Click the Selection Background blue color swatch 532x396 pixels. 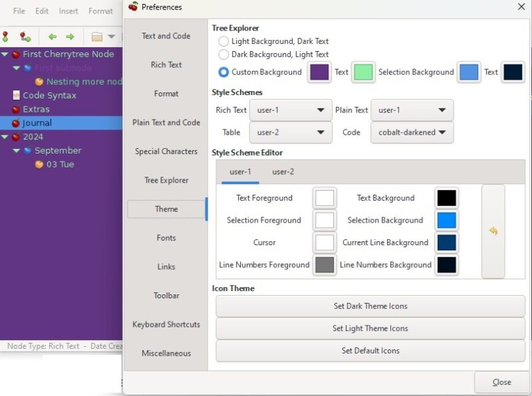tap(446, 220)
